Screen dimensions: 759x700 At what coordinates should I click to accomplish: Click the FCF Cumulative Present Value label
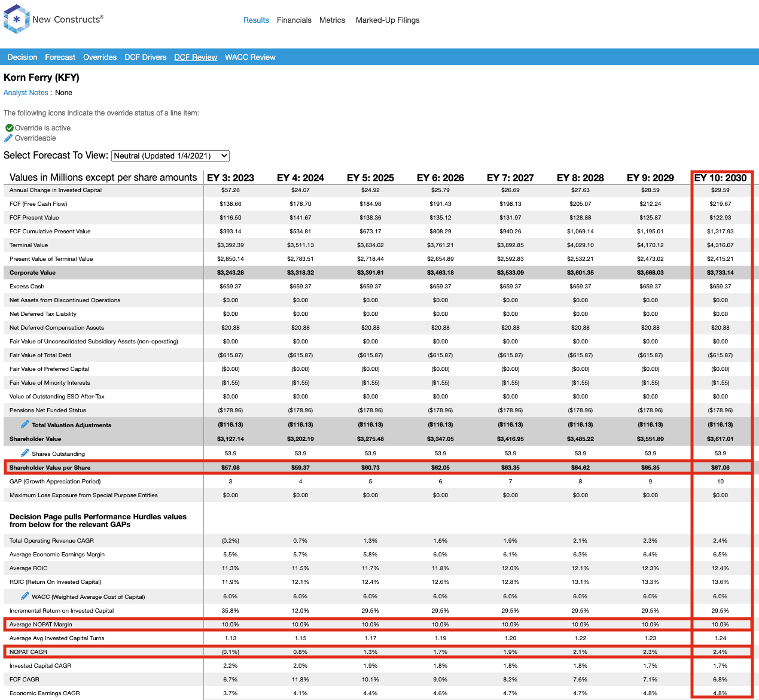50,232
